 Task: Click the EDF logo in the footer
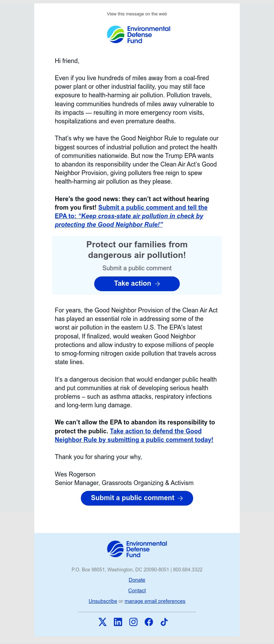click(137, 548)
